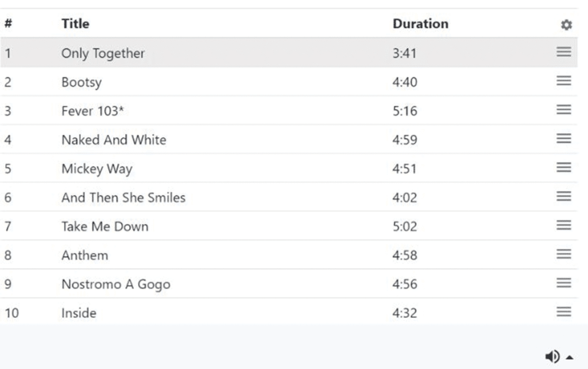Select the track Bootsy
This screenshot has width=588, height=369.
[x=82, y=82]
